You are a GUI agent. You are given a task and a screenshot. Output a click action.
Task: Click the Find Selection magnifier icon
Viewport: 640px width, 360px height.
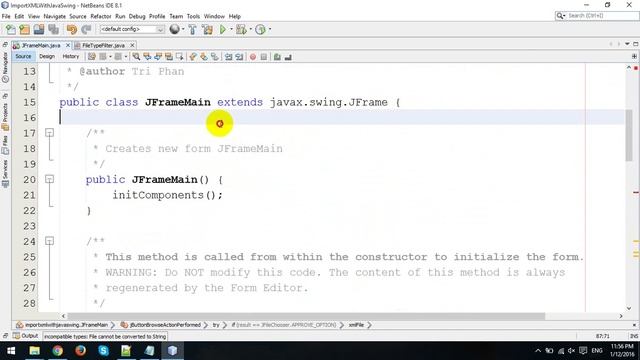tap(136, 57)
